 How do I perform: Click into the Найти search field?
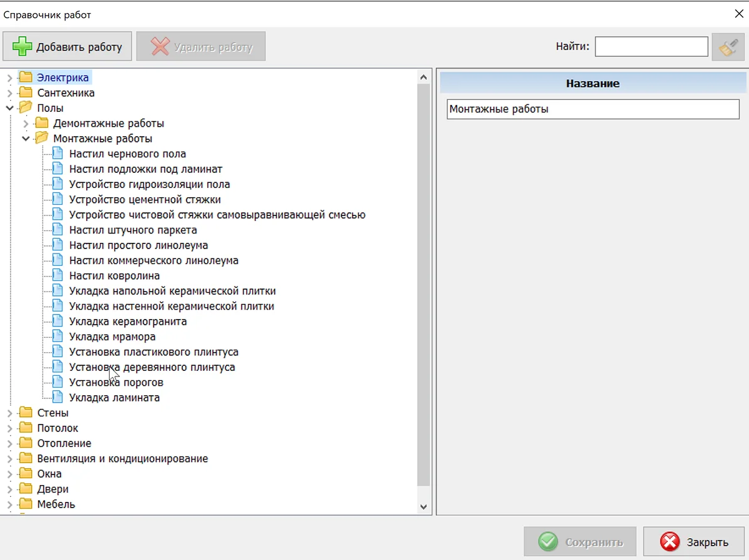[651, 47]
